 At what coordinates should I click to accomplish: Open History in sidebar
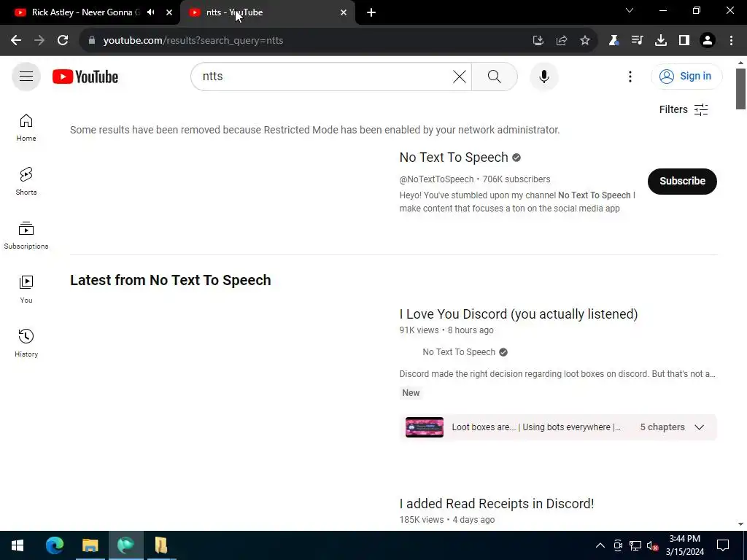coord(26,343)
